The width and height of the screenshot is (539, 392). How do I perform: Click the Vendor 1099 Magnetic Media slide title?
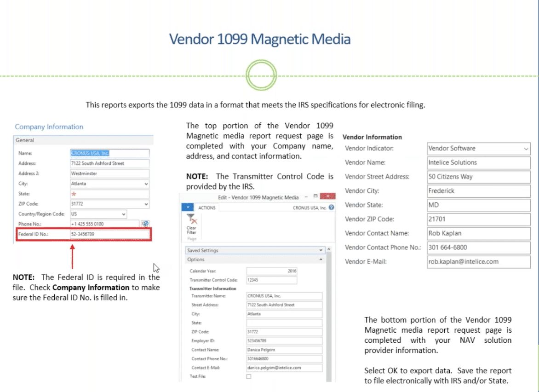coord(260,39)
